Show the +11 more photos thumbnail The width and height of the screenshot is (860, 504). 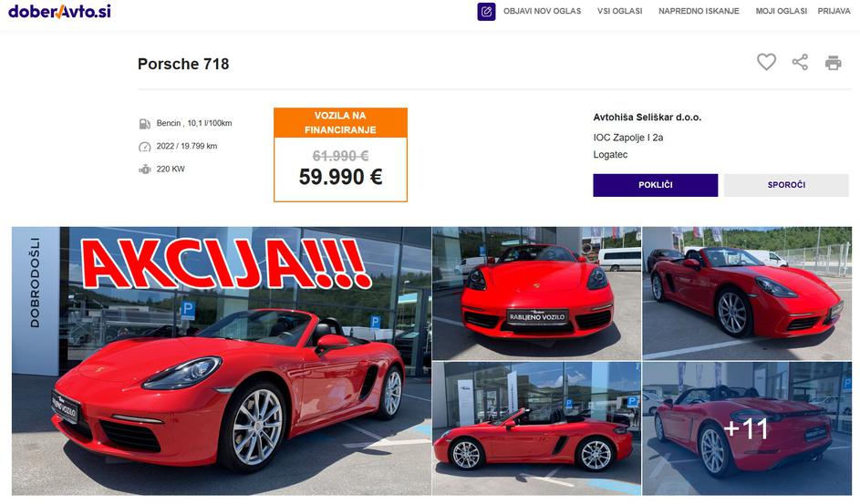click(747, 428)
